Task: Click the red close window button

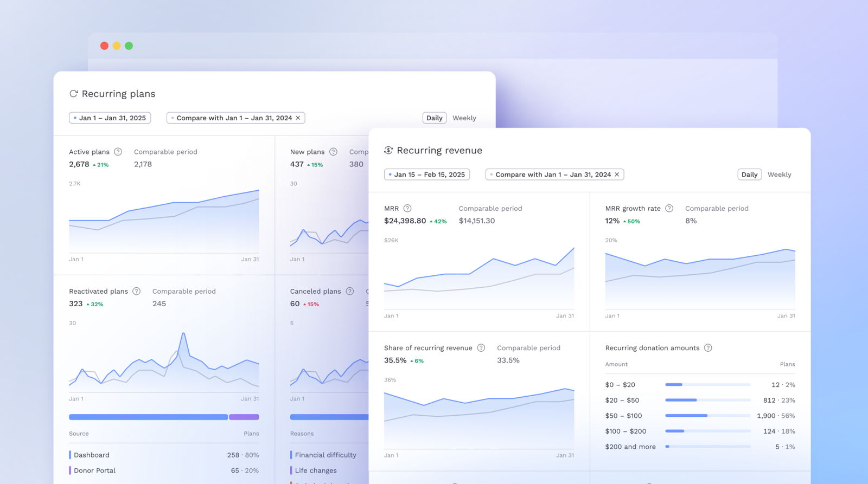Action: point(104,46)
